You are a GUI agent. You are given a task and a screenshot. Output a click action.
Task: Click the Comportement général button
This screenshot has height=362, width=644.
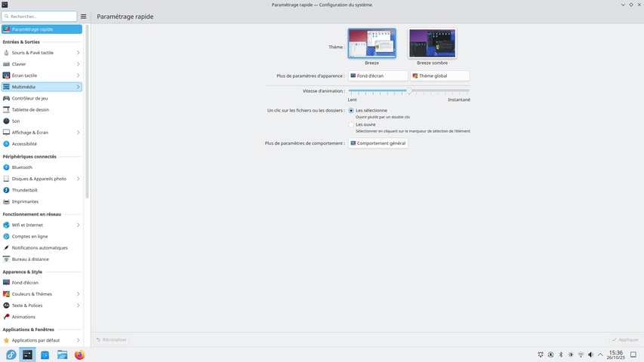coord(377,143)
